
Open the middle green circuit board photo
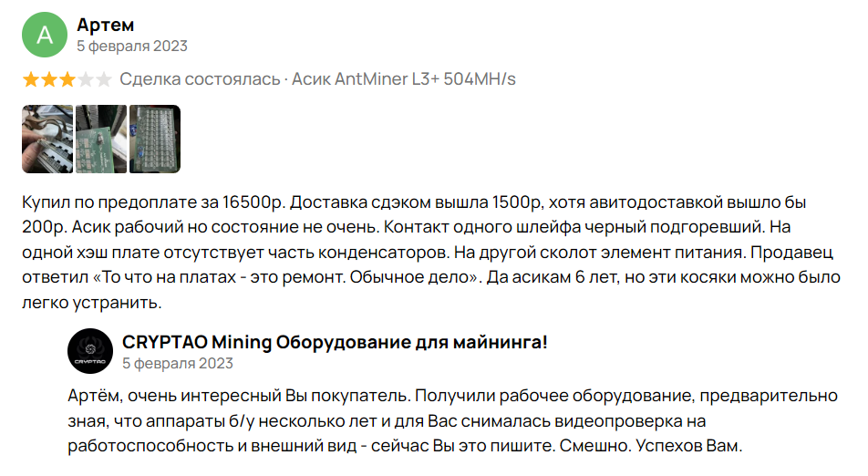tap(100, 140)
